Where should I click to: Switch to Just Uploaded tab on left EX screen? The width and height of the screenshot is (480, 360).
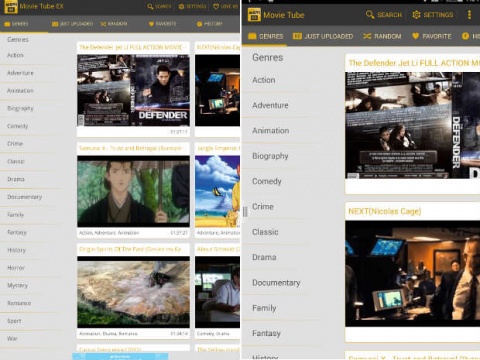point(72,24)
